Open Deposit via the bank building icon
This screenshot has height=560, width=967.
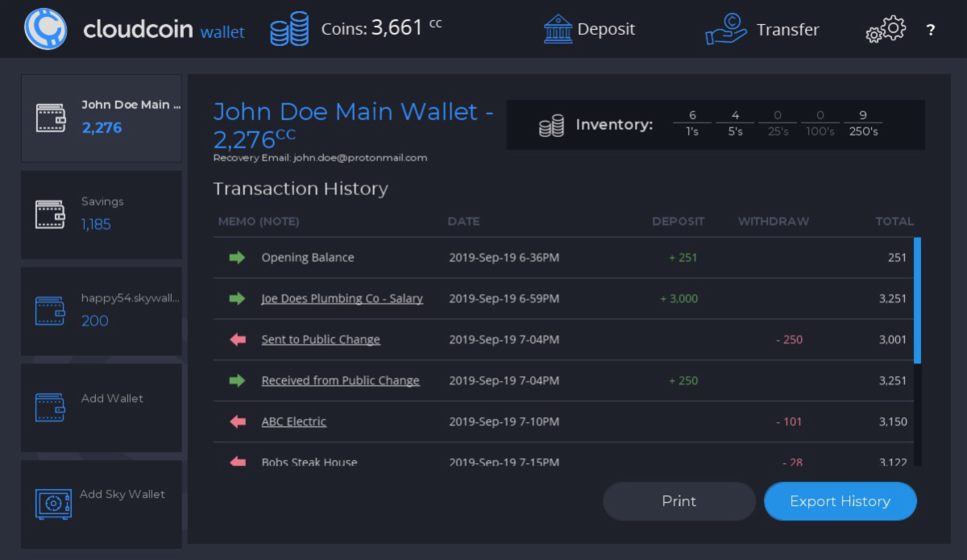(558, 29)
